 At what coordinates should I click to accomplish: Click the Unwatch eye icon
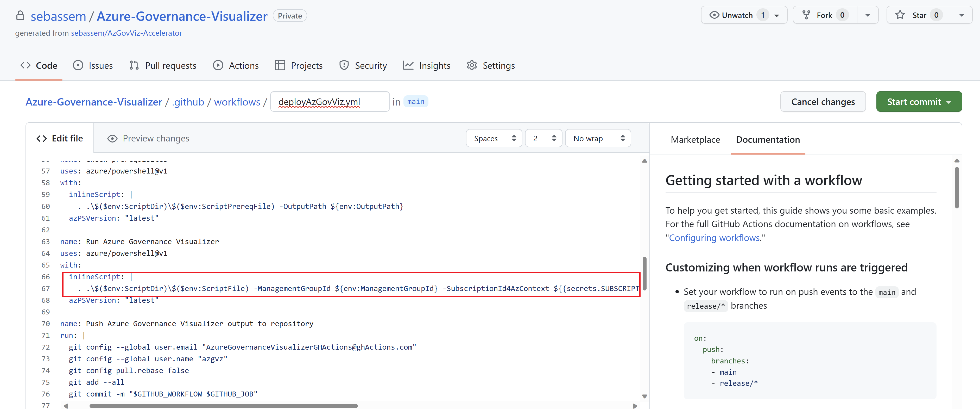(x=714, y=15)
